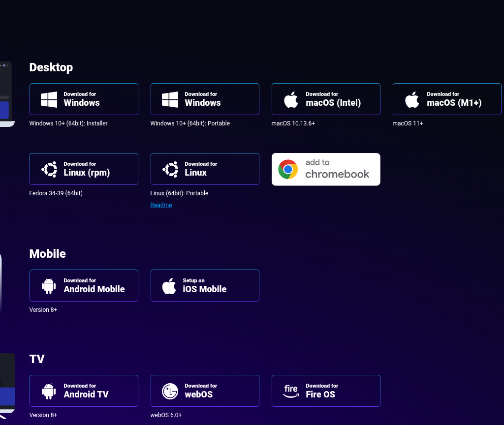Click the Amazon fire logo on the Fire OS button
This screenshot has width=504, height=425.
(x=291, y=391)
